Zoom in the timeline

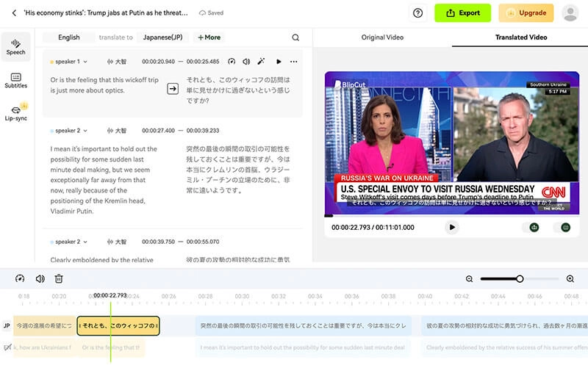[x=570, y=279]
